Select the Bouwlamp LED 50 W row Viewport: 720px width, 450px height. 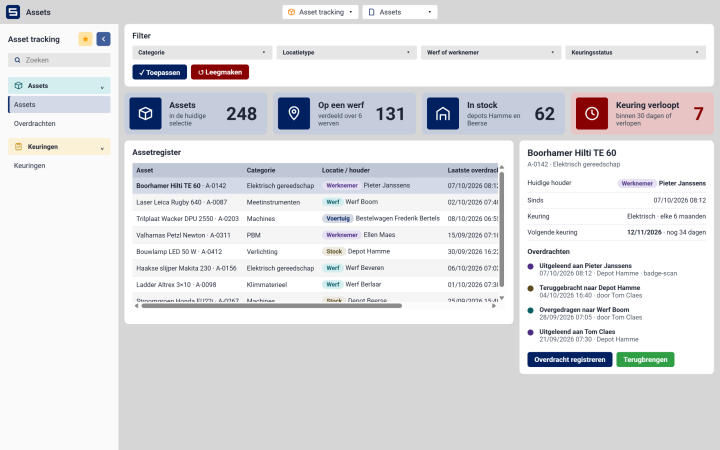click(x=315, y=252)
